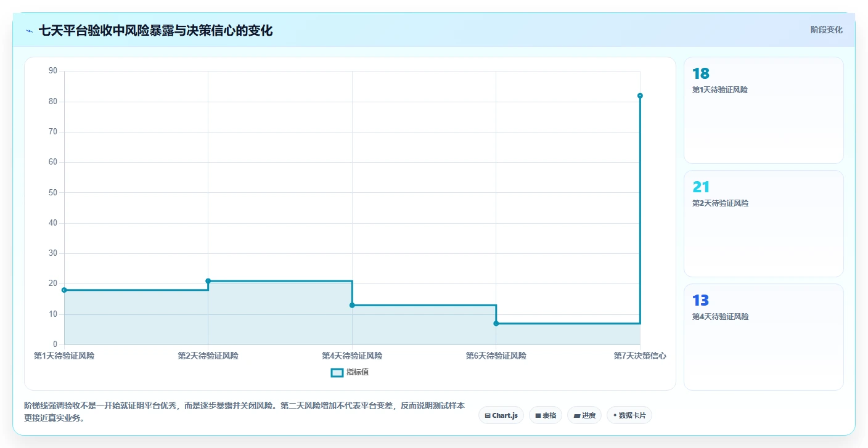Click the 第4天待验证风险 axis label
The width and height of the screenshot is (868, 448).
point(352,356)
